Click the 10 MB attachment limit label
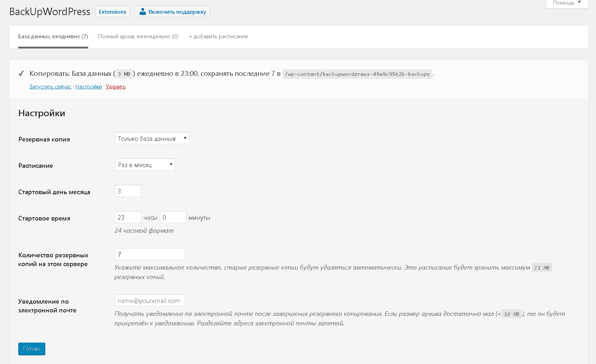This screenshot has width=596, height=364. pos(512,314)
